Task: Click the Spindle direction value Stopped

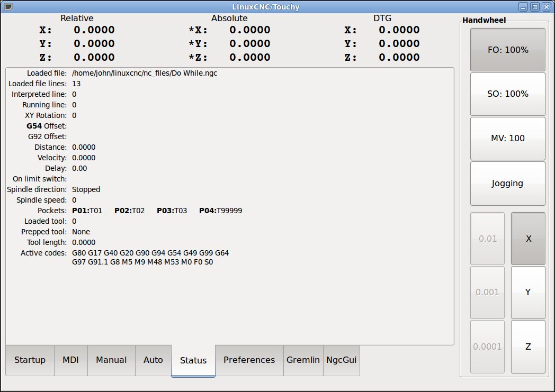Action: pos(86,190)
